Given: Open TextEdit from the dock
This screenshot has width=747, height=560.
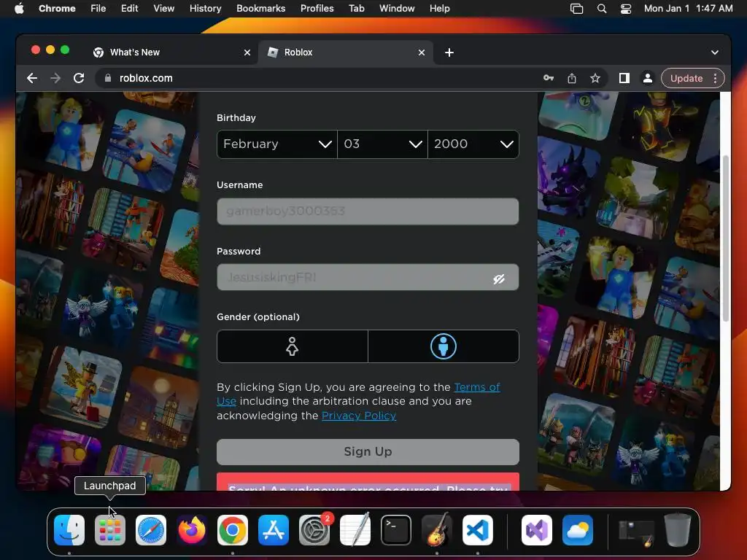Looking at the screenshot, I should [355, 529].
